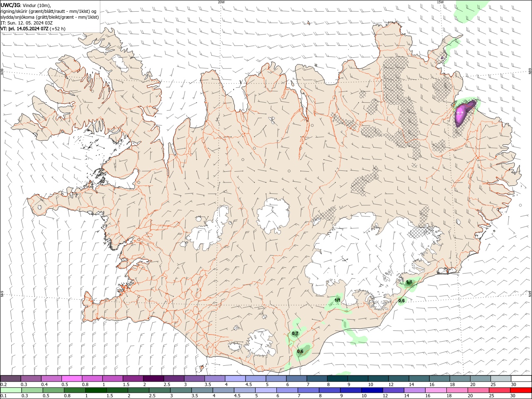
Task: Pick the darkest purple 2 snow scale swatch
Action: [153, 378]
